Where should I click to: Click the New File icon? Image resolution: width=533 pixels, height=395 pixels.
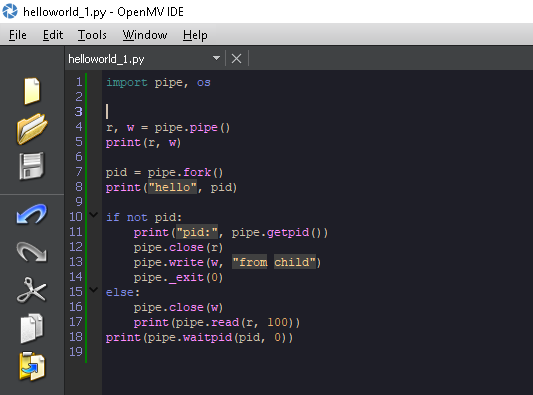click(32, 91)
